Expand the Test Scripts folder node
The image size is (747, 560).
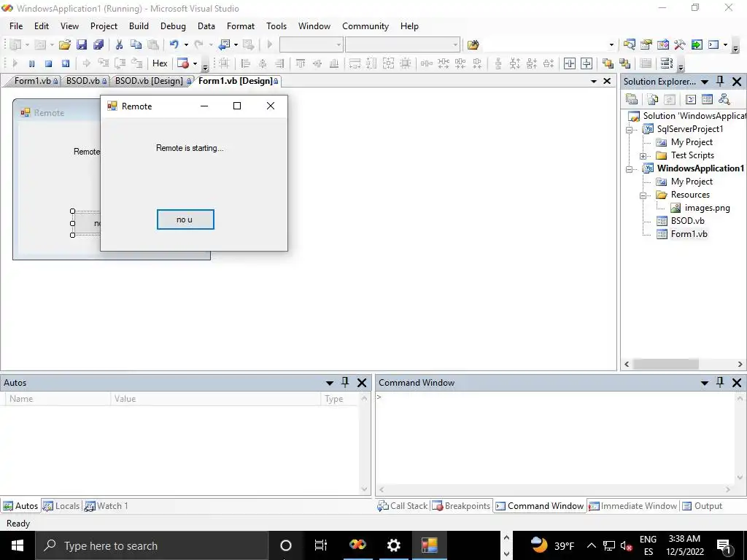643,156
